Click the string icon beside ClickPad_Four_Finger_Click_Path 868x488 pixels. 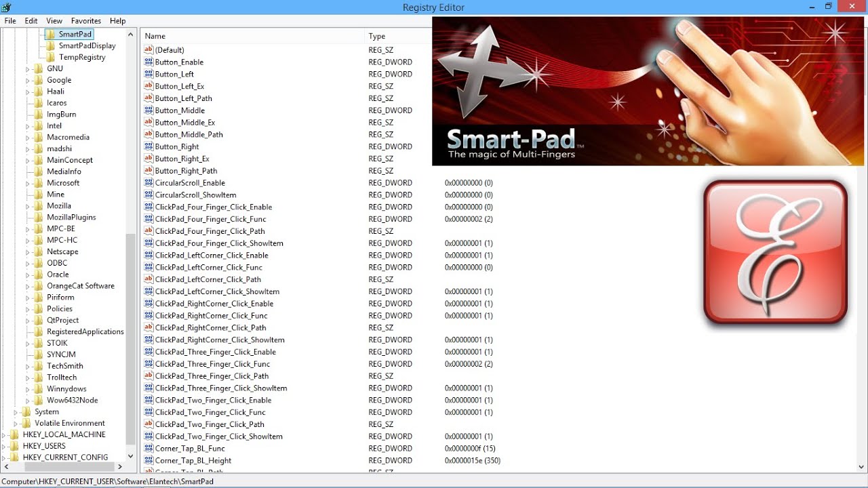click(x=149, y=231)
